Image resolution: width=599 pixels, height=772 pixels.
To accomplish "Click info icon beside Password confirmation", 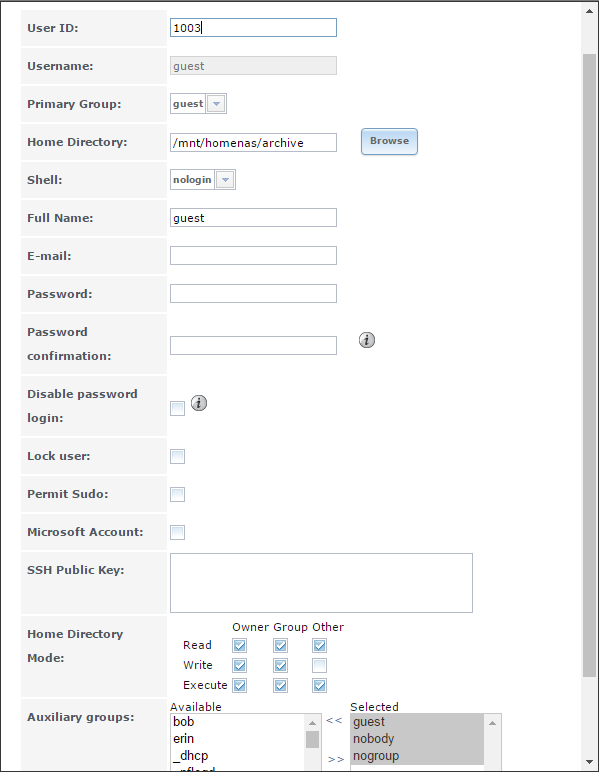I will tap(367, 340).
